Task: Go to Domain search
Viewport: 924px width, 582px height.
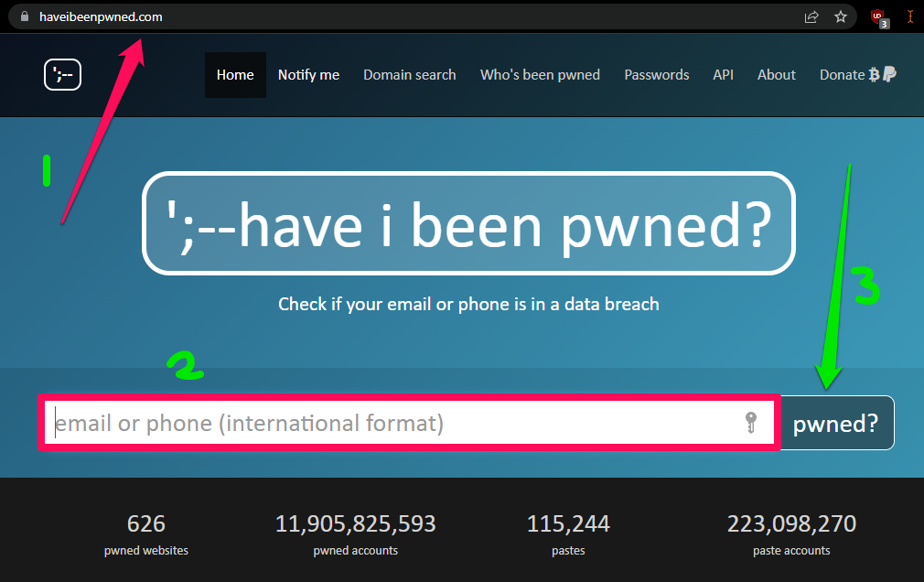Action: coord(410,75)
